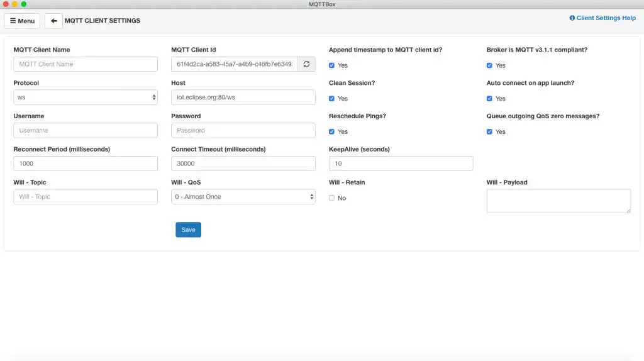Expand the Protocol dropdown
Screen dimensions: 644x361
tap(85, 97)
